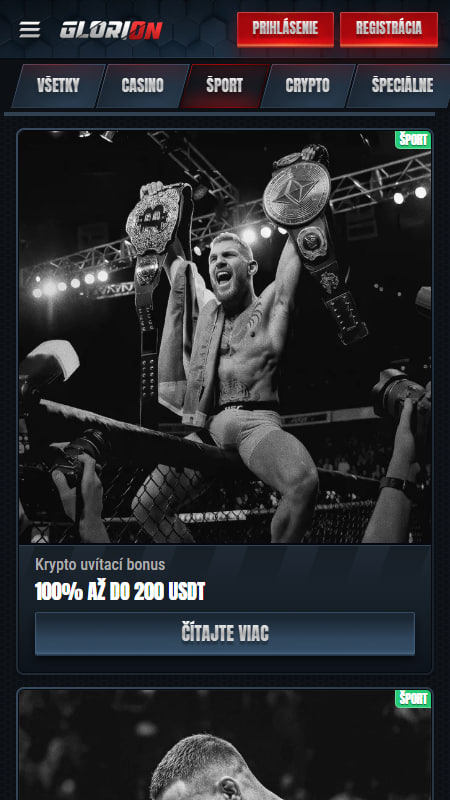Switch to the Casino tab
Image resolution: width=450 pixels, height=800 pixels.
142,86
